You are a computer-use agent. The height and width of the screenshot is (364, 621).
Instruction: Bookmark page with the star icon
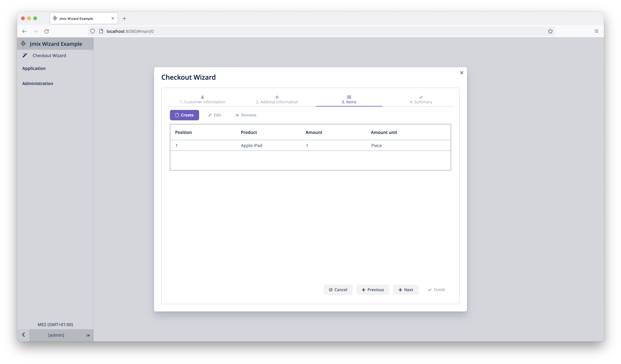(550, 31)
